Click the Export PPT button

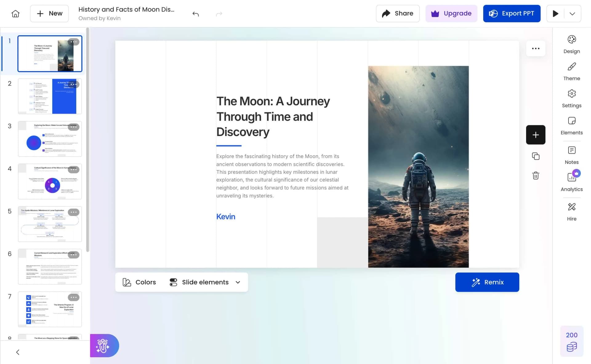pos(512,14)
